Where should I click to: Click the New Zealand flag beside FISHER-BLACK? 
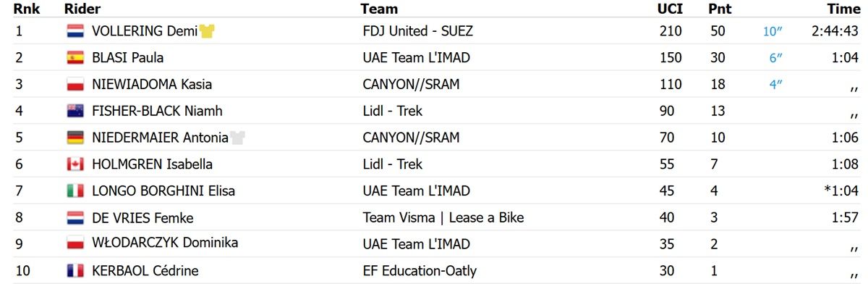point(75,111)
